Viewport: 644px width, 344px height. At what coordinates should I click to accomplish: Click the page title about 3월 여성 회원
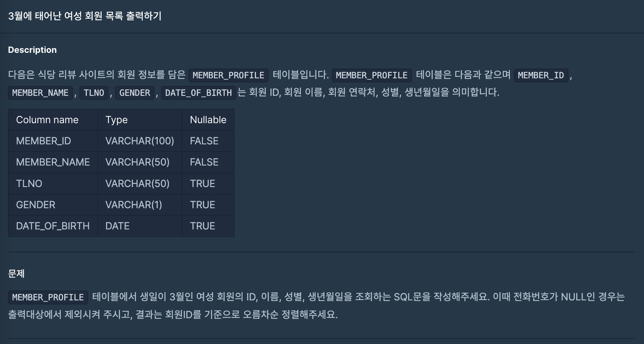coord(85,16)
